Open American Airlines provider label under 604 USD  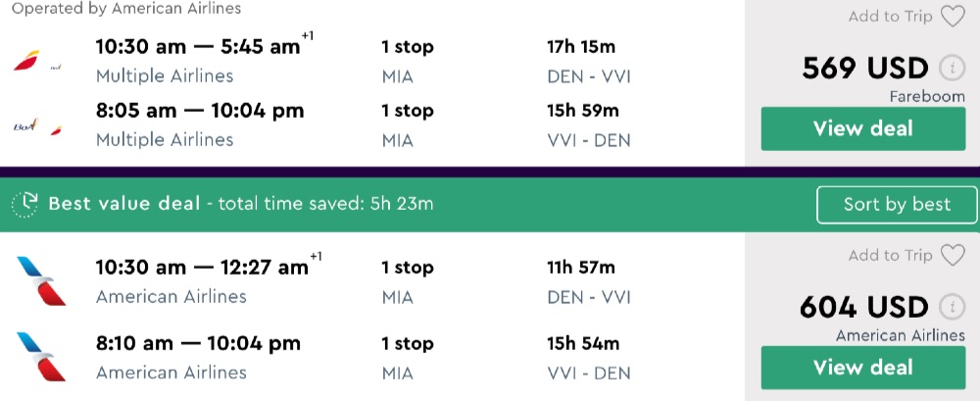900,335
